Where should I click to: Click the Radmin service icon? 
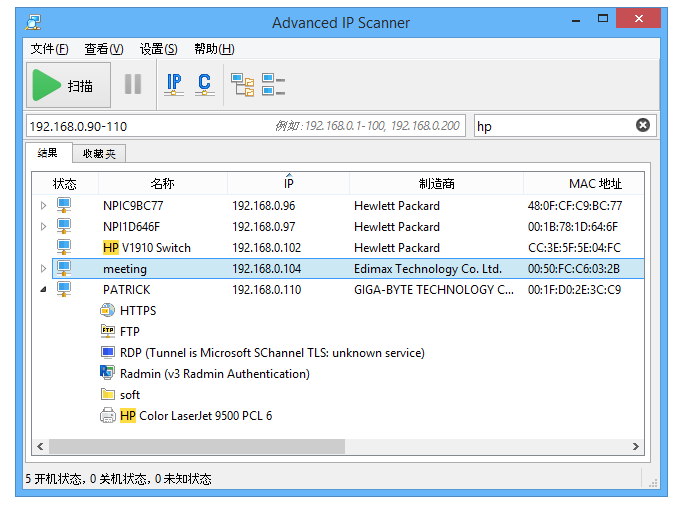pos(107,373)
